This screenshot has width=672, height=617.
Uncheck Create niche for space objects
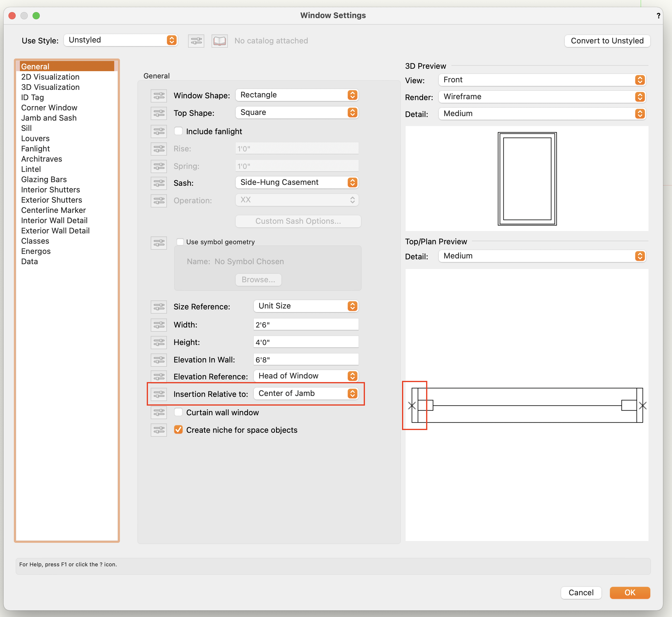click(x=178, y=430)
